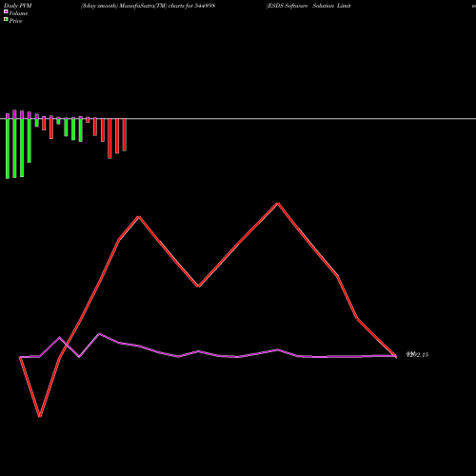Click the first green bar in the histogram
This screenshot has width=476, height=476.
click(x=8, y=149)
